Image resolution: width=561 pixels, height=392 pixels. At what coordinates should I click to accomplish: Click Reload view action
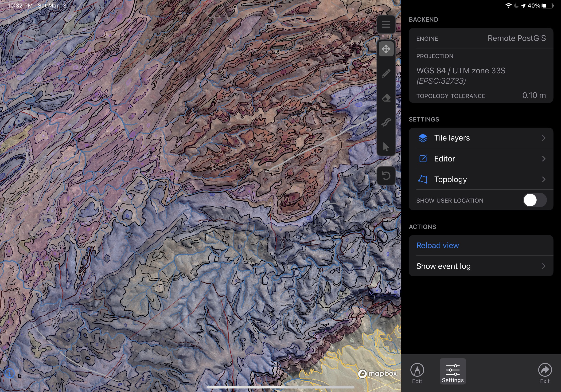point(437,245)
